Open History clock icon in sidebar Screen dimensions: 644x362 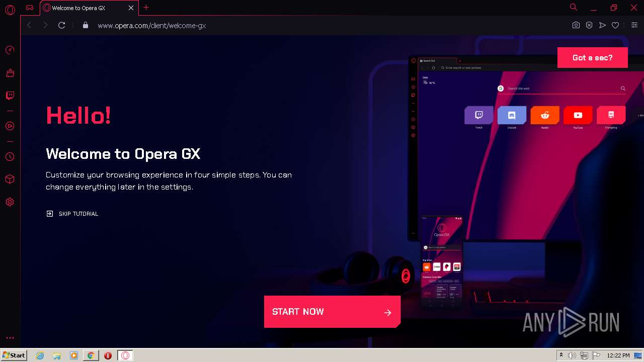(x=10, y=157)
